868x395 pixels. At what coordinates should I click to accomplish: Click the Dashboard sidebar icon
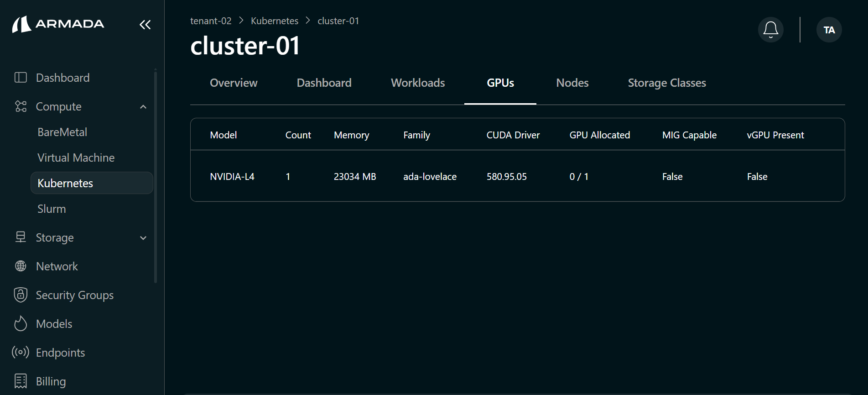[21, 78]
